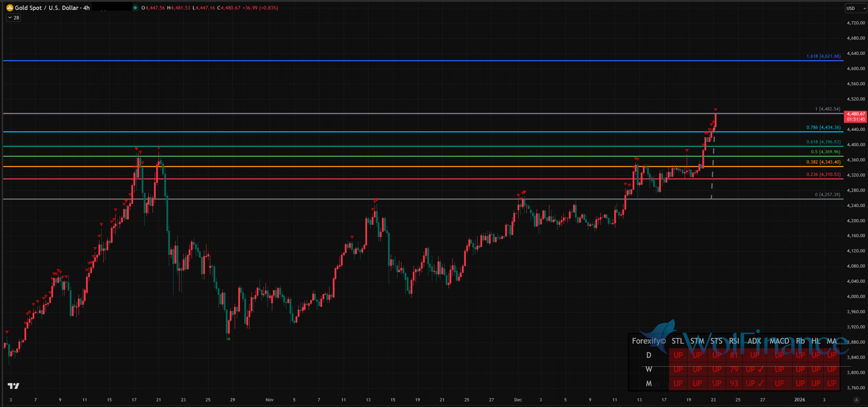
Task: Click the 4,000.00 price on the scale
Action: coord(855,297)
